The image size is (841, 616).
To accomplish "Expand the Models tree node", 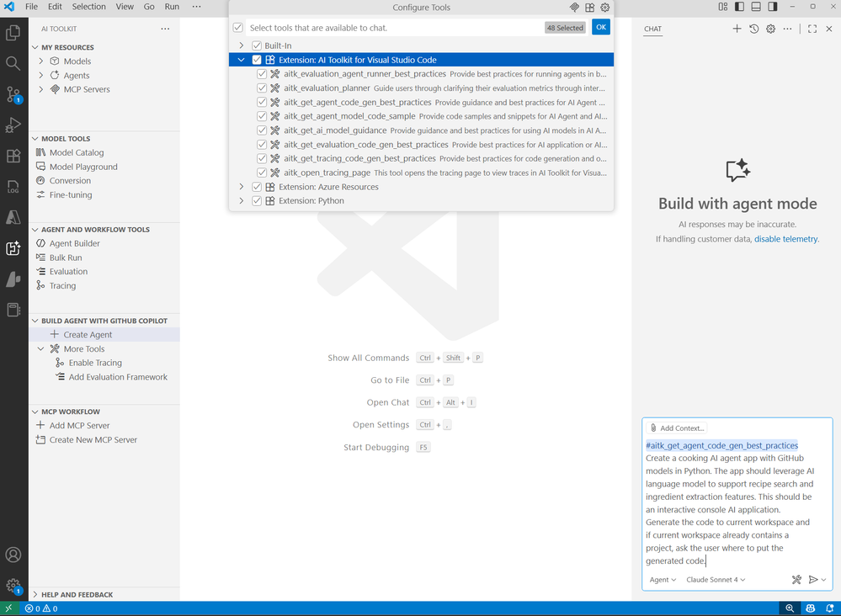I will pyautogui.click(x=40, y=61).
